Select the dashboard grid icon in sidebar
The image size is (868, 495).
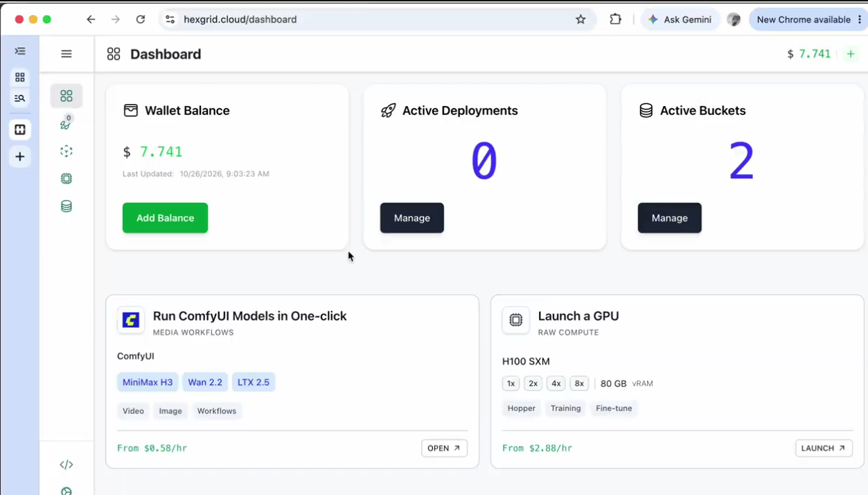67,96
